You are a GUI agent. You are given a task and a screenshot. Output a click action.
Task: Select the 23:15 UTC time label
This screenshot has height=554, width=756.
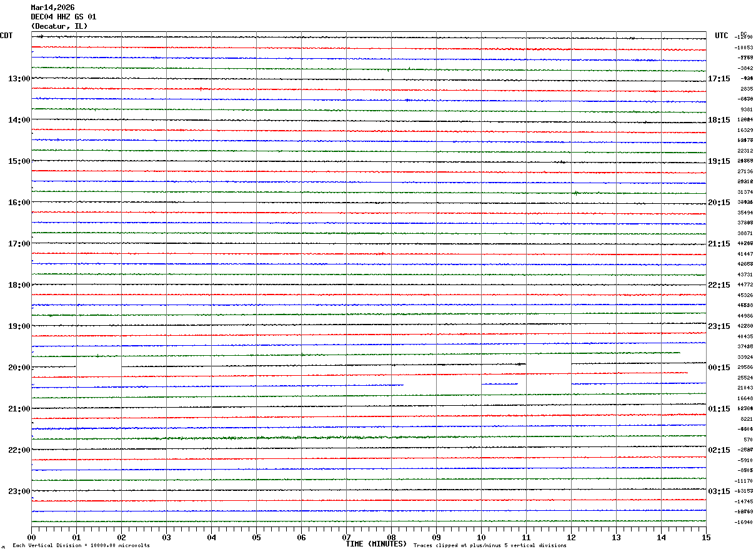click(x=719, y=326)
